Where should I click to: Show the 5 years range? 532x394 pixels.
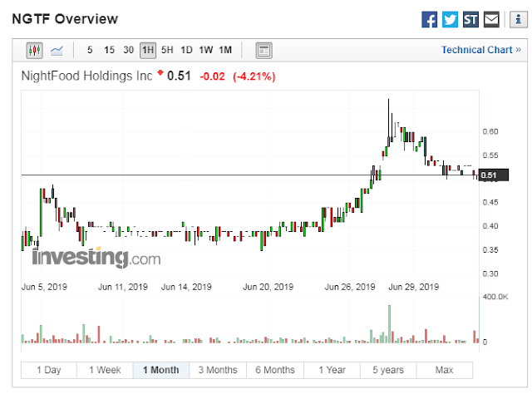(388, 370)
